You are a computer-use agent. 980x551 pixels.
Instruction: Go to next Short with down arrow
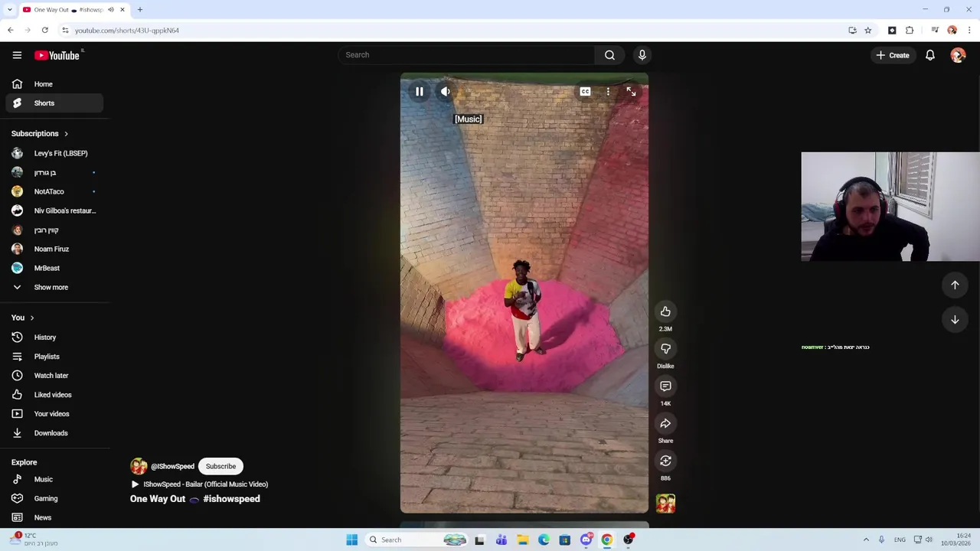(955, 320)
